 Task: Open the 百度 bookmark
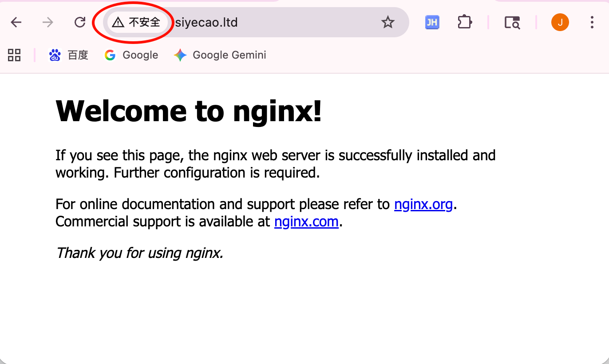click(68, 55)
